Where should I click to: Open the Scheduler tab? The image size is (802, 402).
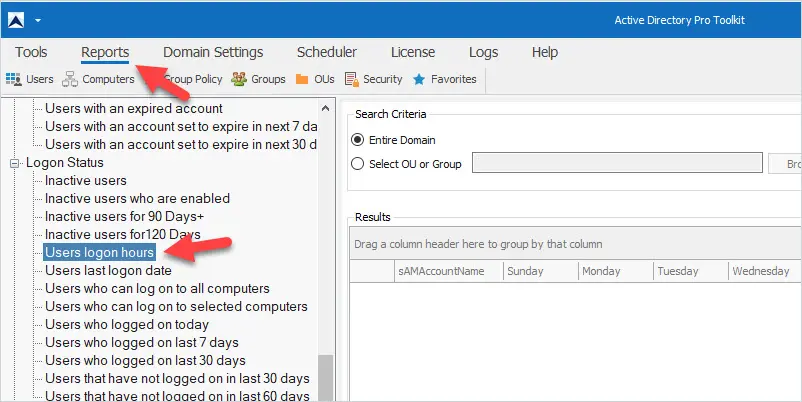click(327, 52)
